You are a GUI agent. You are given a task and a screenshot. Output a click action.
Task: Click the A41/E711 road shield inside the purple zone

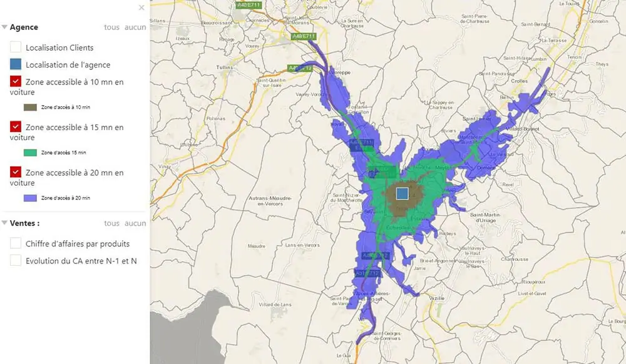(x=362, y=143)
